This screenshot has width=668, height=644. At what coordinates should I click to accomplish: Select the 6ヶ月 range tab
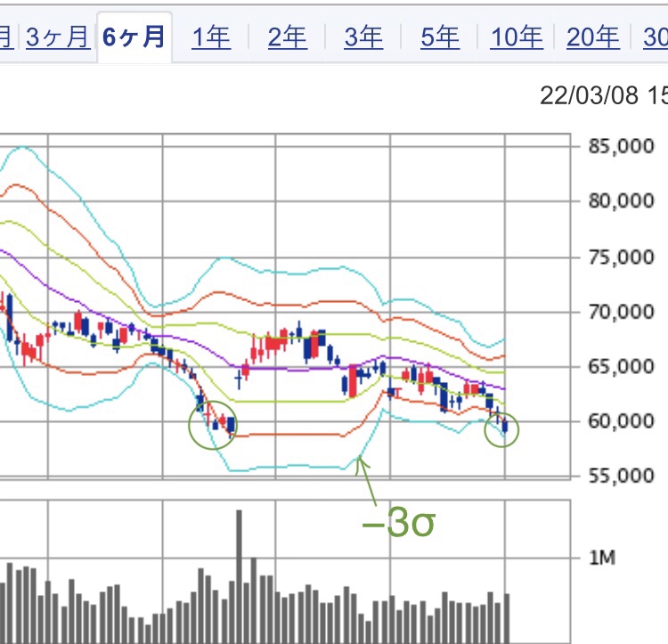pos(134,37)
